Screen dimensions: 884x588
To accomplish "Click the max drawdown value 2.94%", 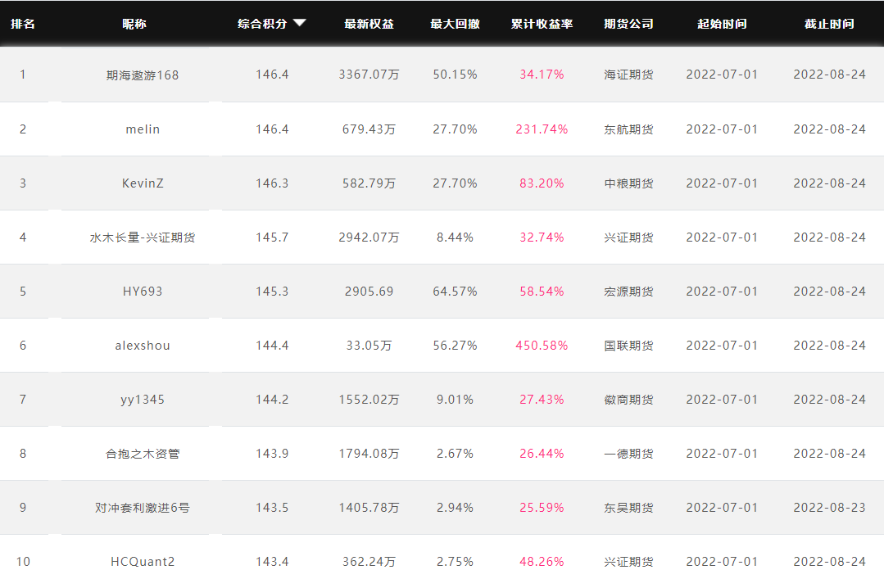I will [455, 508].
